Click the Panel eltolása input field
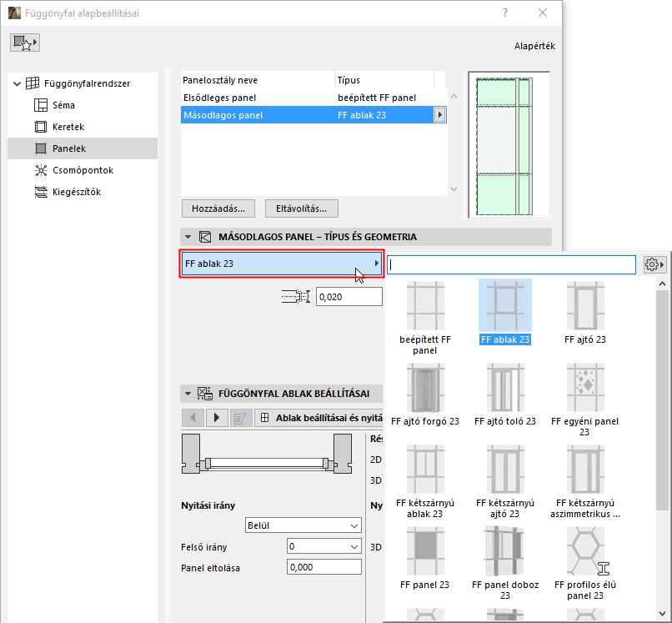672x623 pixels. tap(324, 567)
